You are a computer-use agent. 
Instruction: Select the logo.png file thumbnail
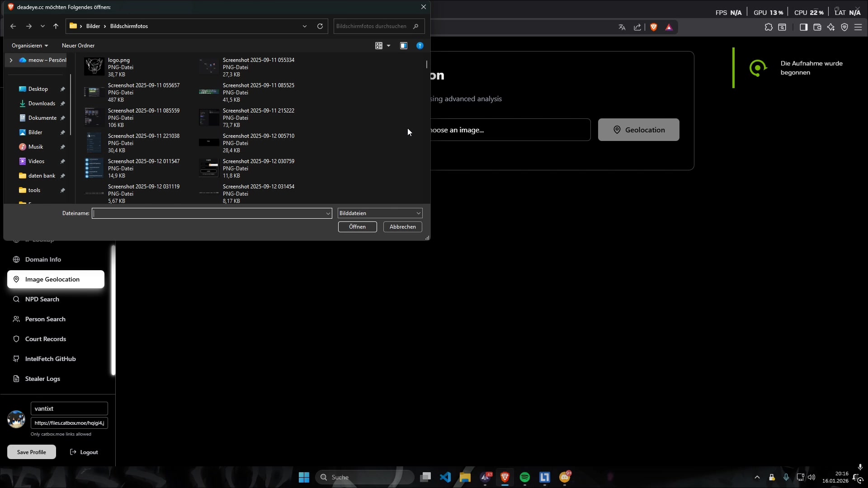[x=94, y=67]
